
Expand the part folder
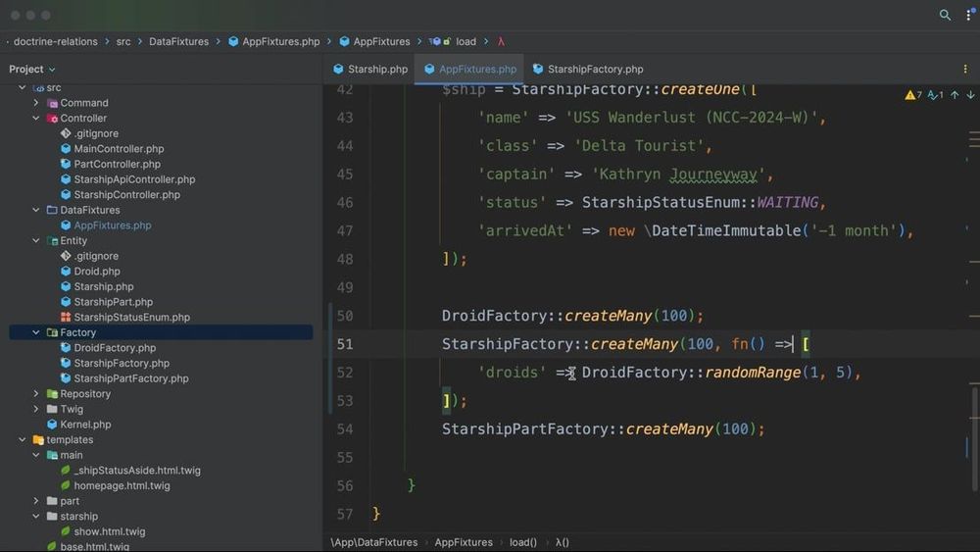click(x=35, y=501)
